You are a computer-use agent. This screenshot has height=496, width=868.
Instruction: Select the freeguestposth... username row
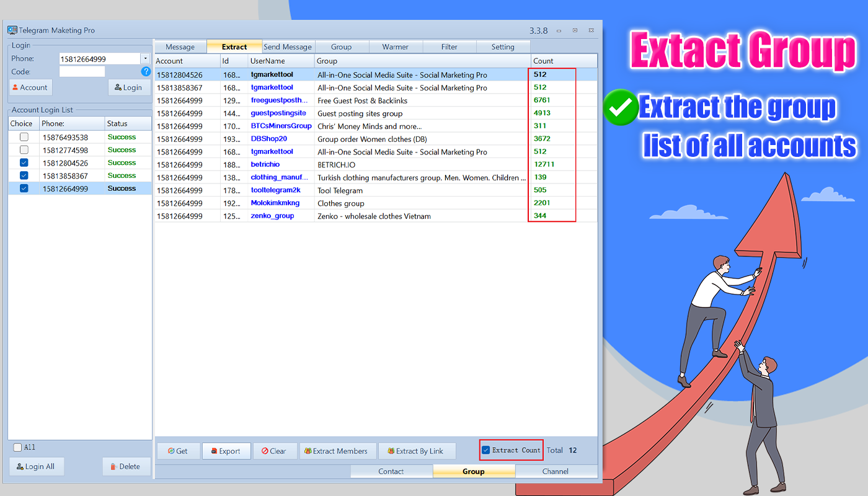(x=279, y=100)
